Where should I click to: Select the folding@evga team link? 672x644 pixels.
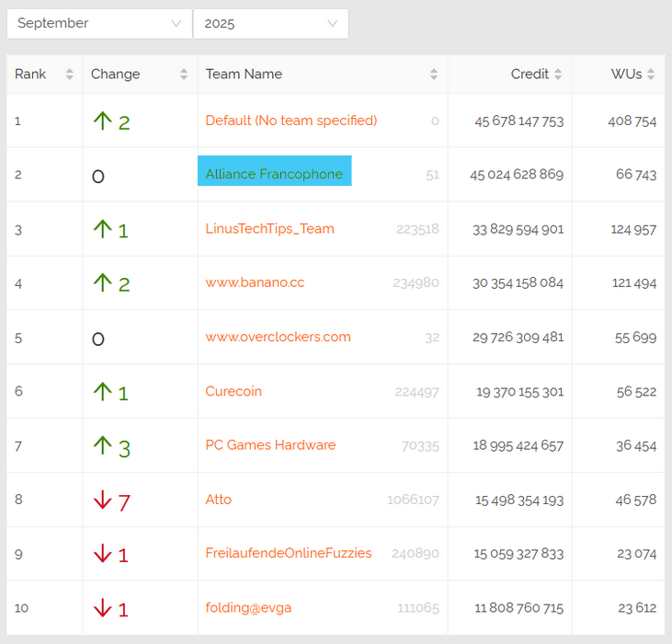pyautogui.click(x=248, y=607)
